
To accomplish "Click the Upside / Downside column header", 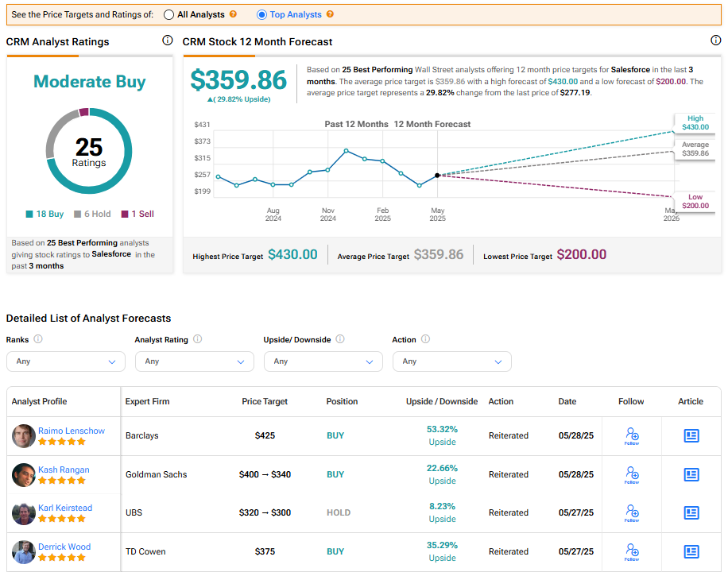I will [x=442, y=402].
